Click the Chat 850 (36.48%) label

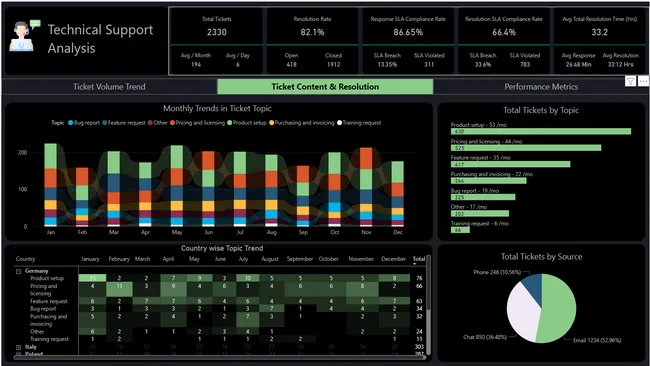click(x=485, y=337)
